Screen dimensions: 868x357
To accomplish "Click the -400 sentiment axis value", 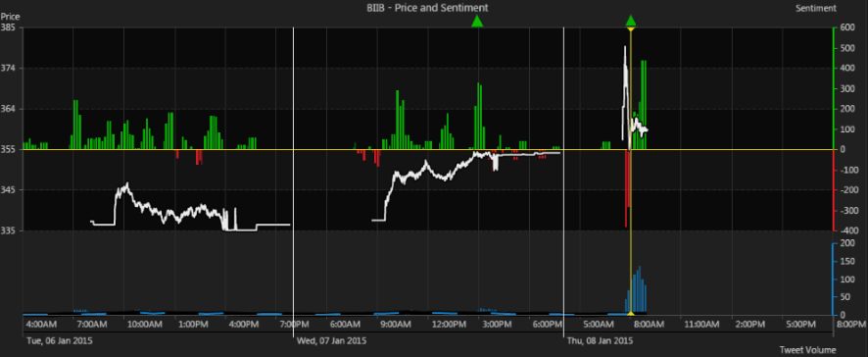I will 848,230.
